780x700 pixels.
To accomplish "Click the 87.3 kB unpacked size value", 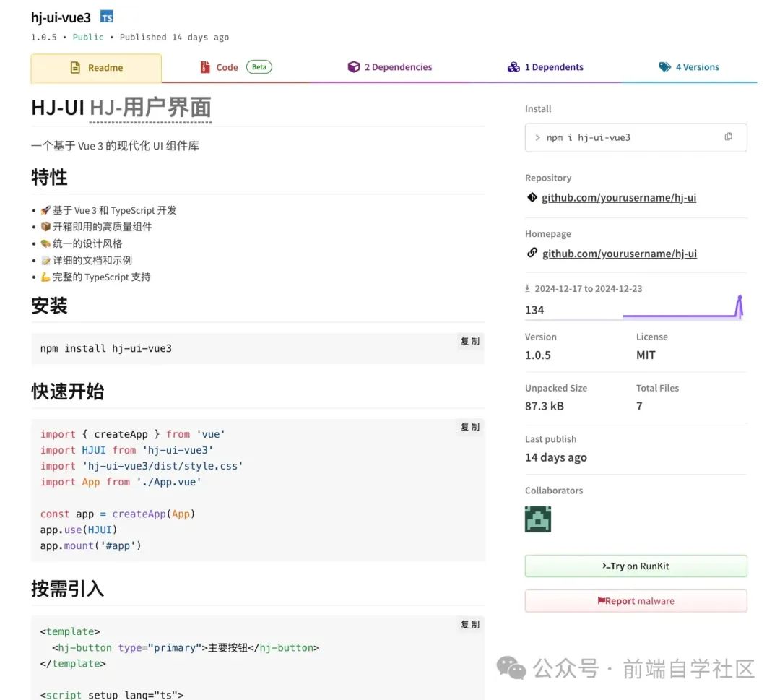I will coord(545,406).
